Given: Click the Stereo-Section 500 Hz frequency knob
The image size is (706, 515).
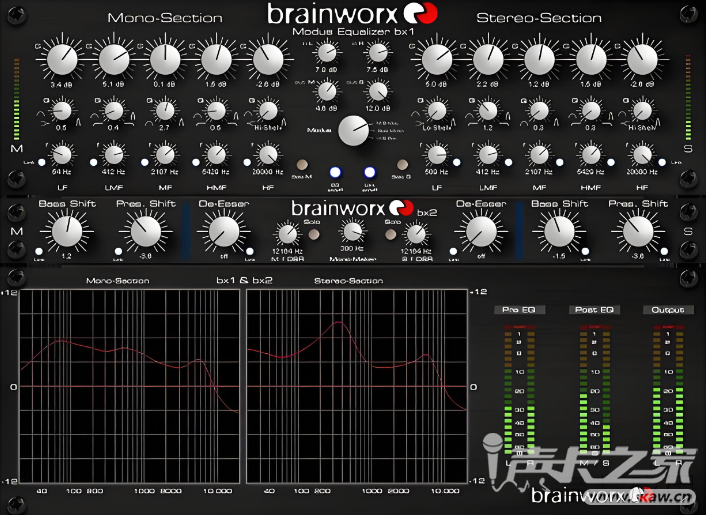Looking at the screenshot, I should [437, 155].
